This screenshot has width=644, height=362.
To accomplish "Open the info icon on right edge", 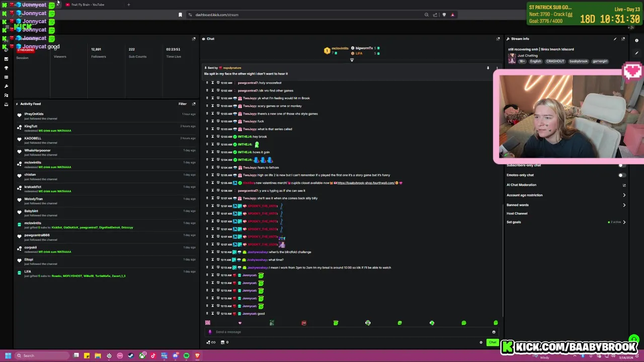I will point(636,41).
